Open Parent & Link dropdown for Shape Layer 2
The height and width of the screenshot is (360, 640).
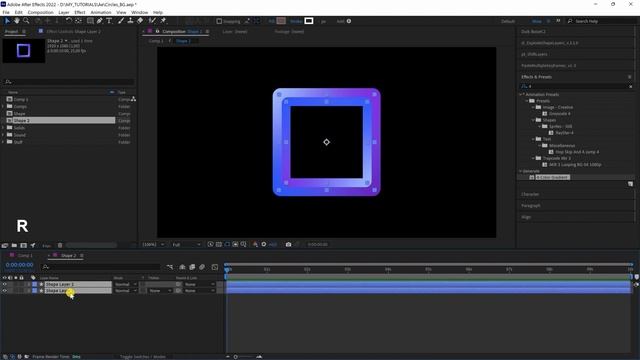coord(200,291)
